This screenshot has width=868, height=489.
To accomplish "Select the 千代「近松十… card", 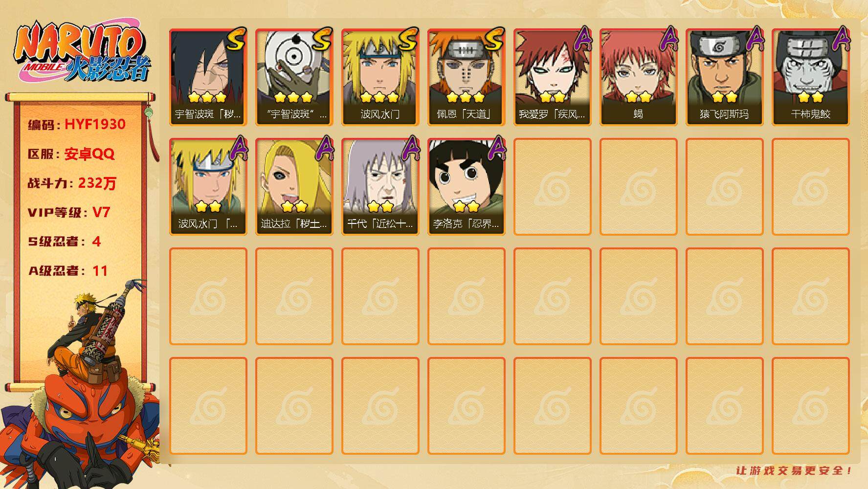I will pyautogui.click(x=380, y=186).
